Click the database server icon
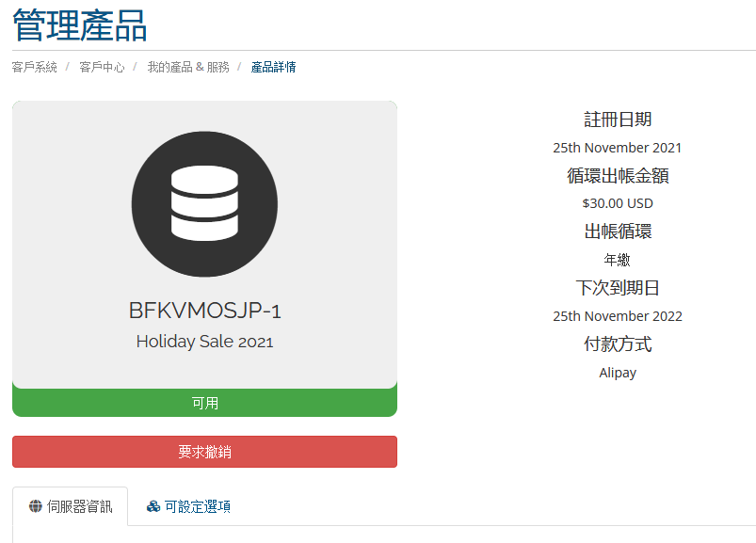The height and width of the screenshot is (543, 756). point(204,204)
